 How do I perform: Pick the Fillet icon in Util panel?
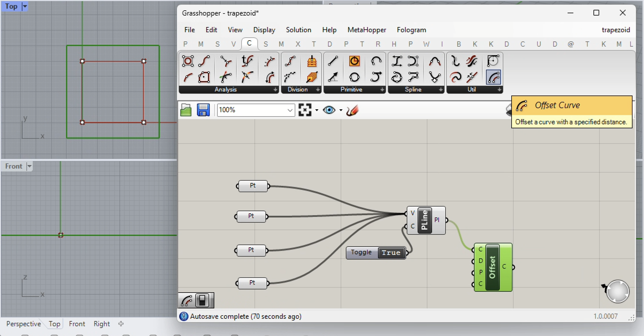click(493, 61)
